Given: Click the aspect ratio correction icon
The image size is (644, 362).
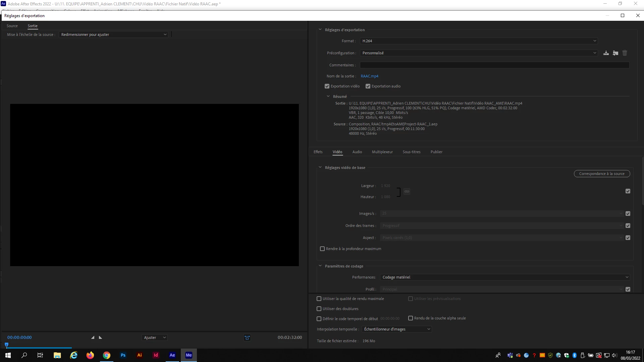Looking at the screenshot, I should 247,338.
